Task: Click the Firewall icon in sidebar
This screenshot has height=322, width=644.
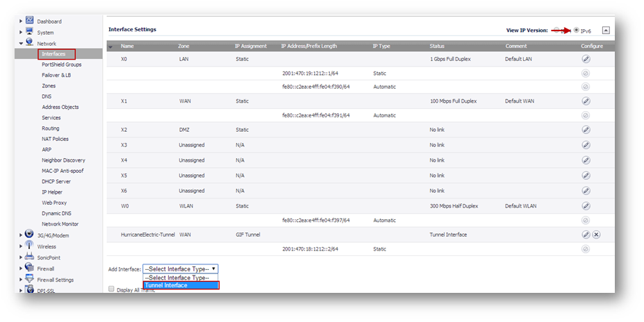Action: pyautogui.click(x=29, y=268)
